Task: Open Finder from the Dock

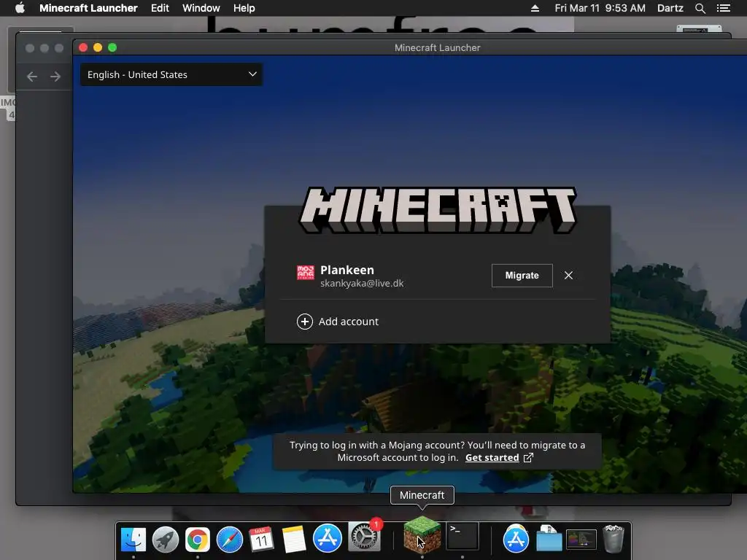Action: (133, 539)
